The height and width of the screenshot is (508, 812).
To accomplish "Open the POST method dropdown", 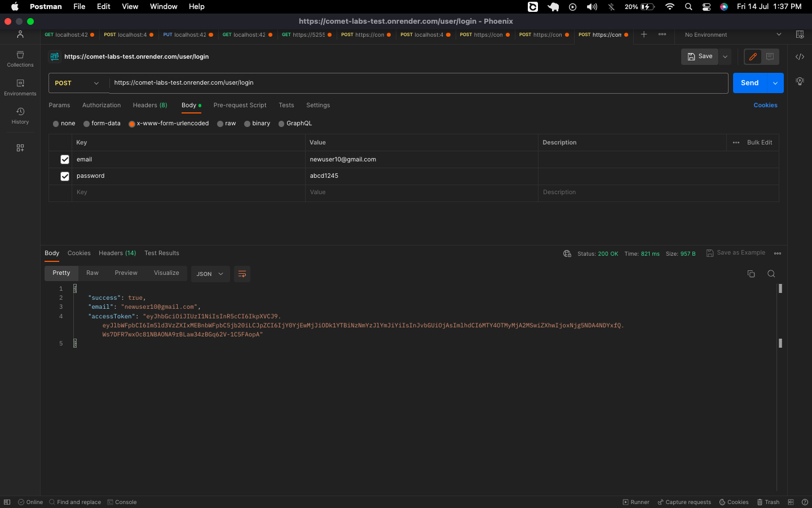I will tap(78, 83).
